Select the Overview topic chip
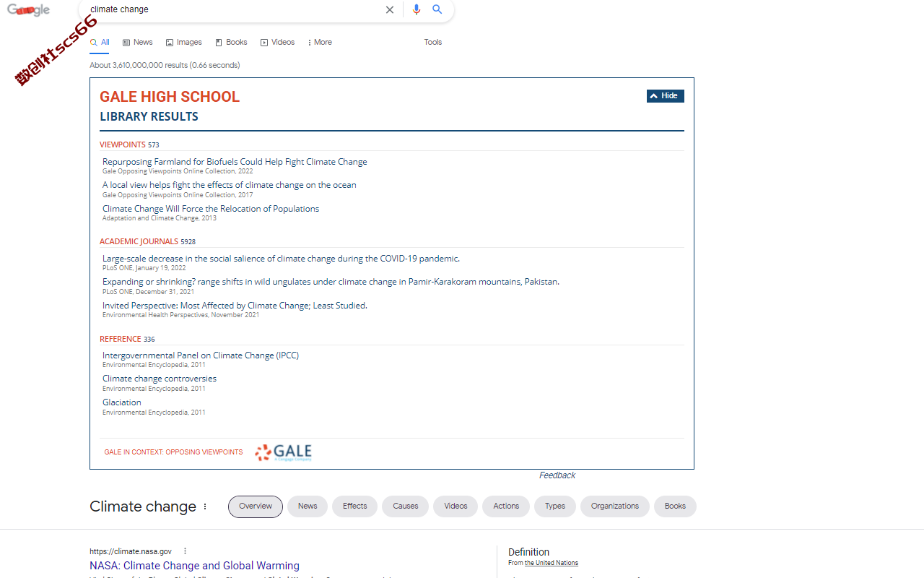This screenshot has height=578, width=924. click(x=256, y=506)
